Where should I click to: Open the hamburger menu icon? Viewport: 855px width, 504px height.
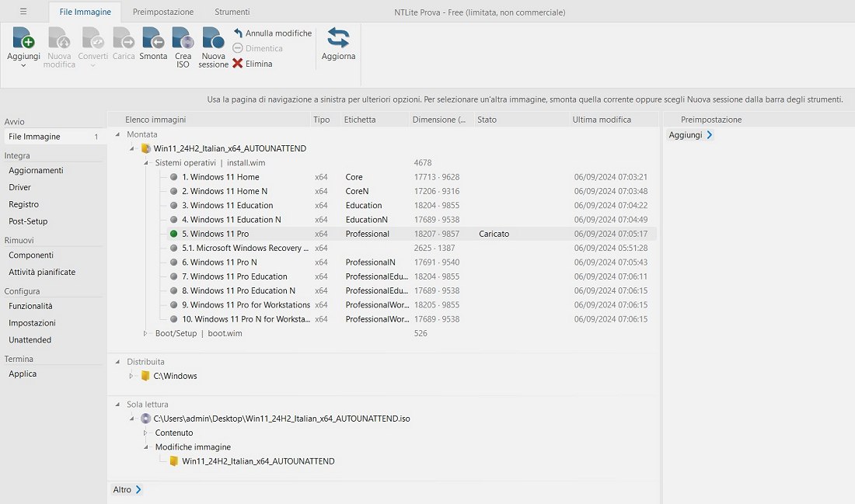pyautogui.click(x=23, y=12)
